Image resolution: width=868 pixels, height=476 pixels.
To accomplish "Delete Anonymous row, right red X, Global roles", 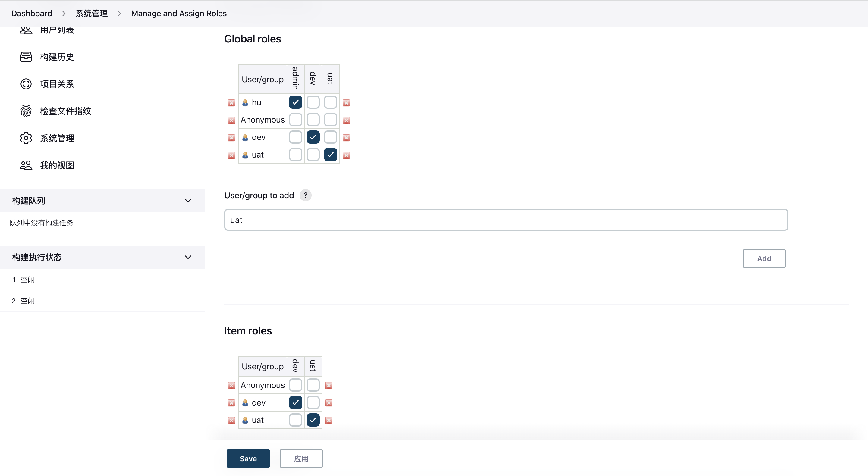I will coord(346,120).
